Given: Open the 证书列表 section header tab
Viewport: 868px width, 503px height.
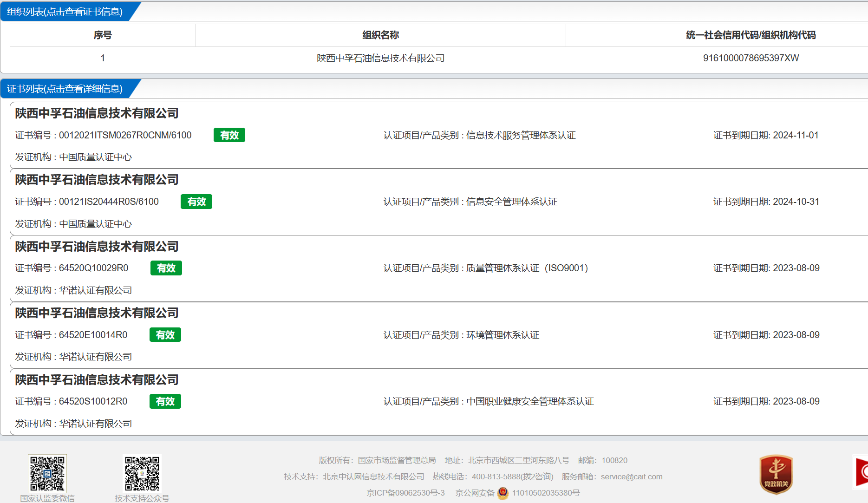Looking at the screenshot, I should coord(65,89).
